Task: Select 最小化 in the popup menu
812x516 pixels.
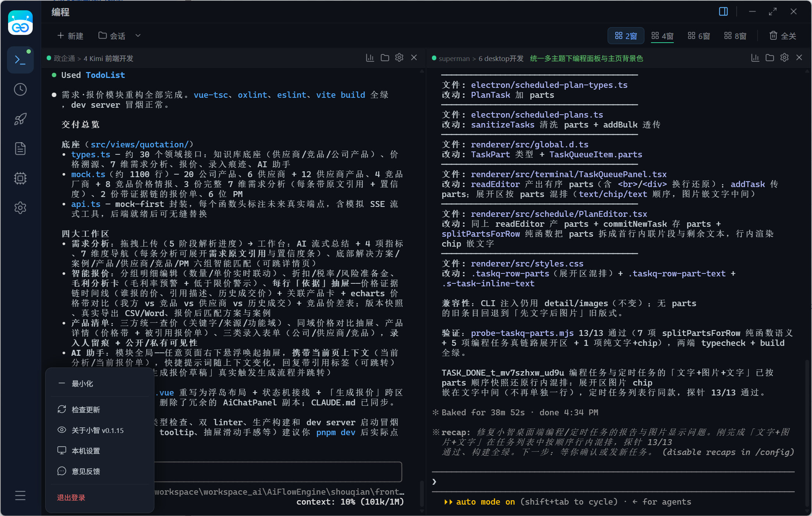Action: pyautogui.click(x=100, y=384)
